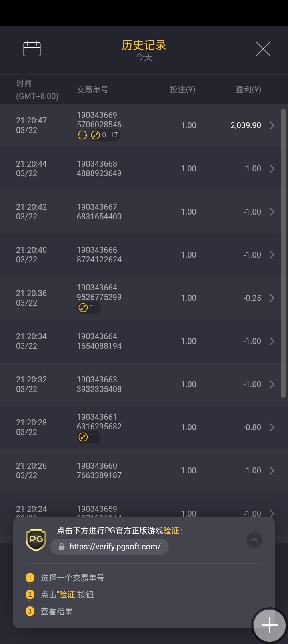Open the 21:20:32 record chevron
Viewport: 288px width, 644px height.
[272, 384]
